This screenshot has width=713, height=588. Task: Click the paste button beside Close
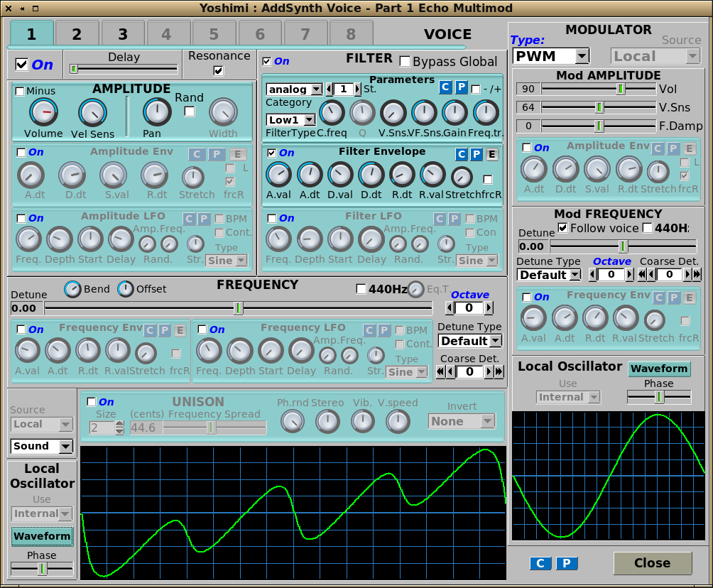coord(566,563)
